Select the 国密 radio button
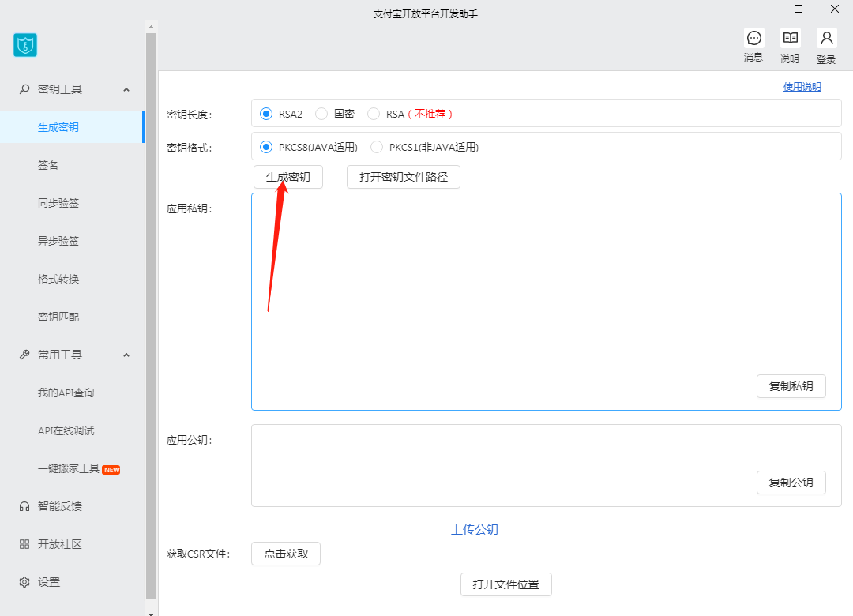 [321, 114]
